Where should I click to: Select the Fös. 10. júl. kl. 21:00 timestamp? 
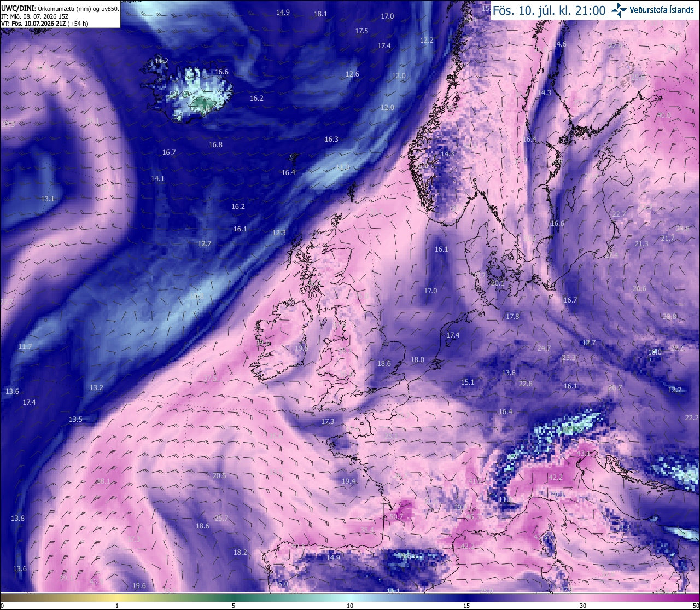tap(549, 10)
